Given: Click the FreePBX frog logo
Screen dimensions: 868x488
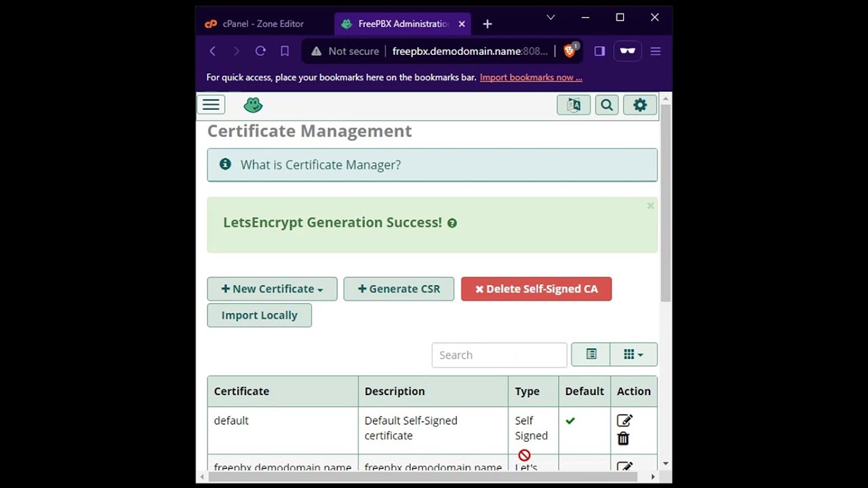Looking at the screenshot, I should click(253, 104).
